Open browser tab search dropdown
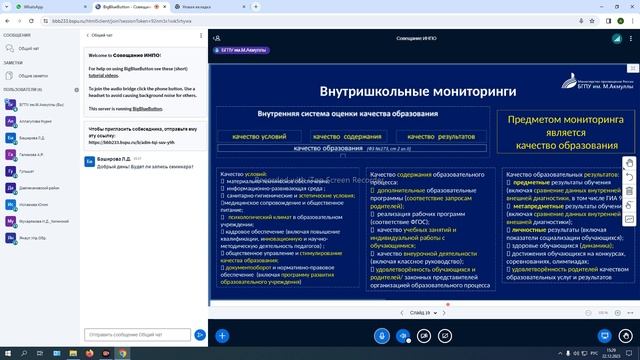 6,7
